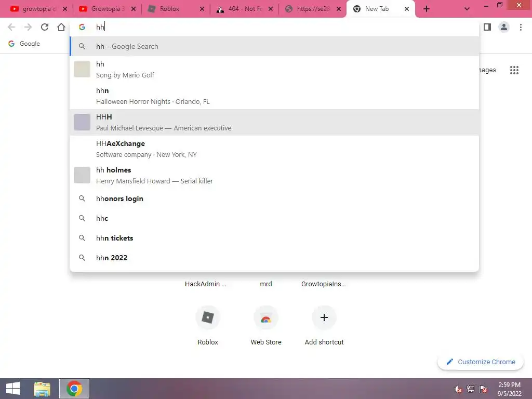This screenshot has width=532, height=399.
Task: Open the Windows Start menu
Action: point(13,389)
